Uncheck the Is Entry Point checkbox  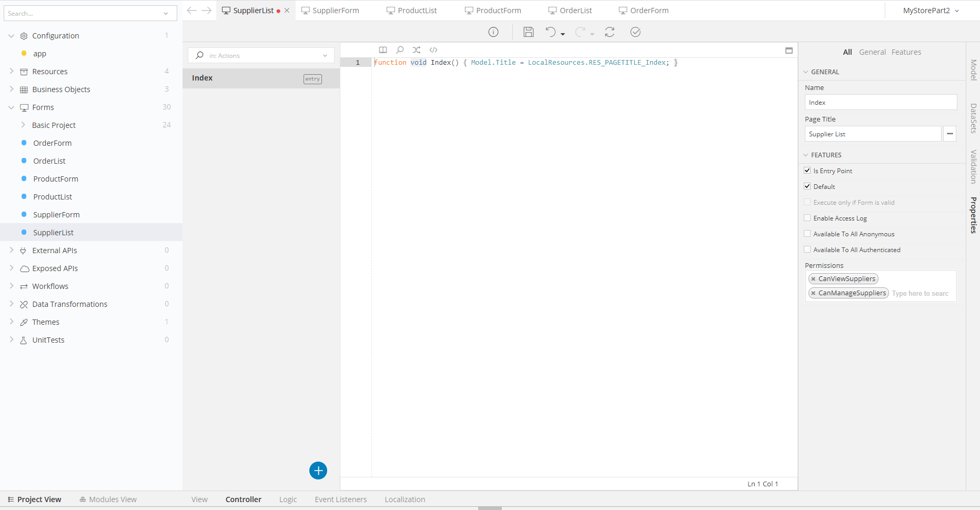click(x=807, y=171)
